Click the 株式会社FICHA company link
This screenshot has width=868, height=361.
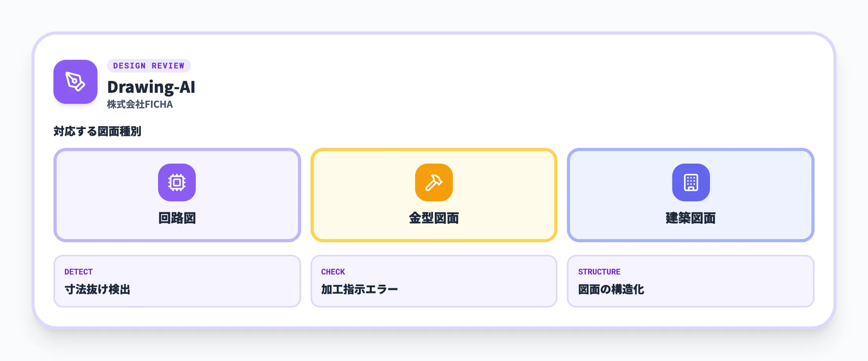(x=140, y=104)
